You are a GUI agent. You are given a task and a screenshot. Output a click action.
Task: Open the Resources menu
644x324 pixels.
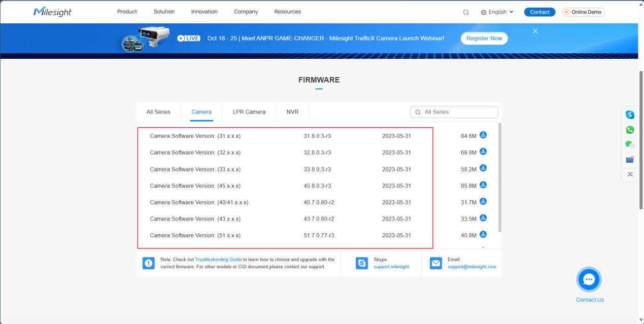288,12
